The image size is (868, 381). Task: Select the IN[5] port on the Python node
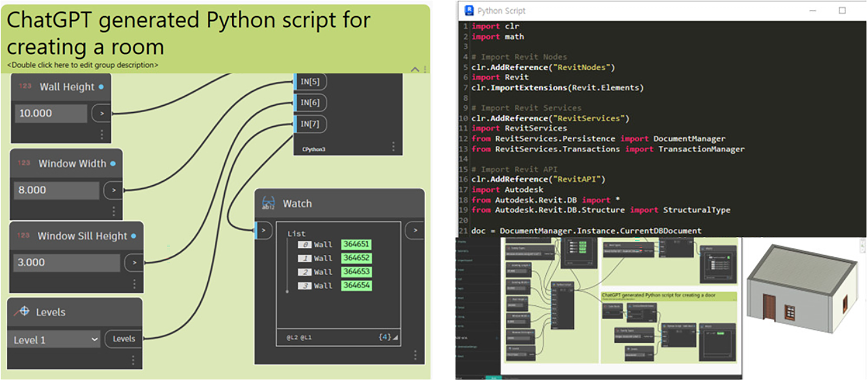click(310, 82)
